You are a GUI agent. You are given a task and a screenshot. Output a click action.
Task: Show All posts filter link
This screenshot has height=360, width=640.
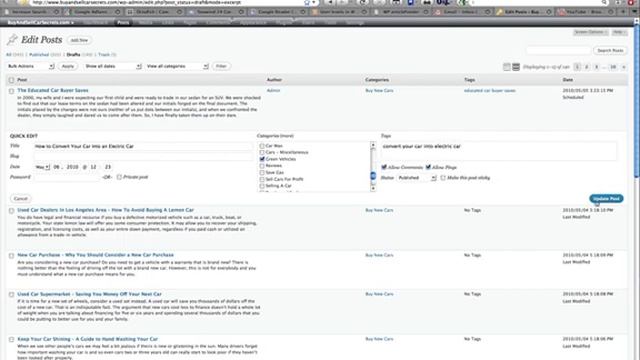[9, 54]
